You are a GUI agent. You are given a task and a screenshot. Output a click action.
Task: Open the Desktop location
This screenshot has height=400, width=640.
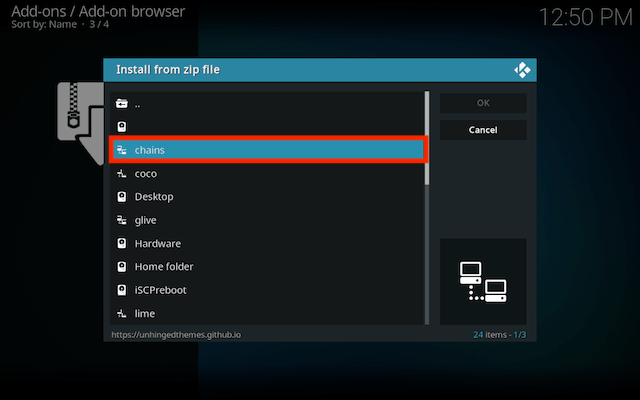pos(267,197)
